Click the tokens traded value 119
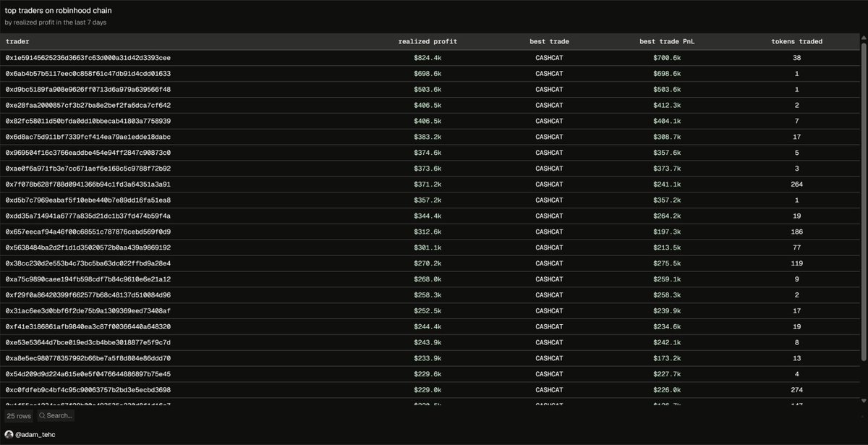This screenshot has height=445, width=868. 796,263
